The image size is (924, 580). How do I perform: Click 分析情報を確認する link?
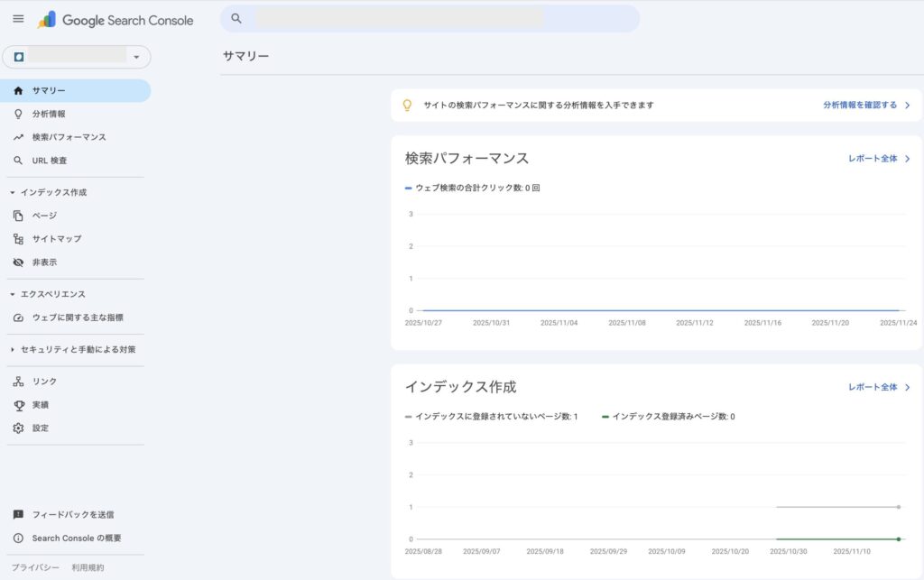(x=865, y=106)
